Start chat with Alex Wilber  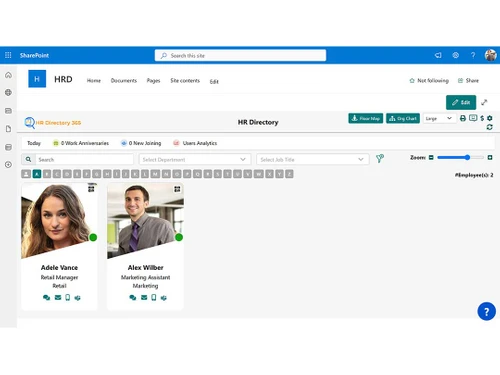133,297
